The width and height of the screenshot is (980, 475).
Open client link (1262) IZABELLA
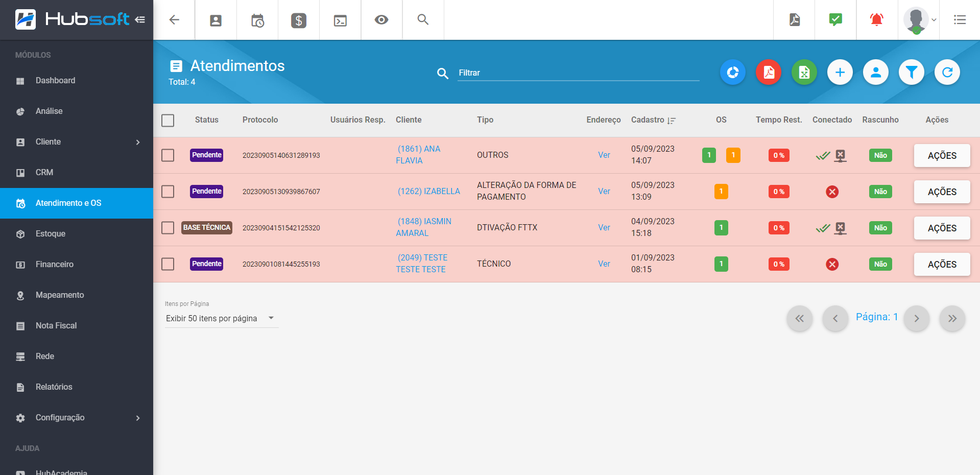(428, 192)
